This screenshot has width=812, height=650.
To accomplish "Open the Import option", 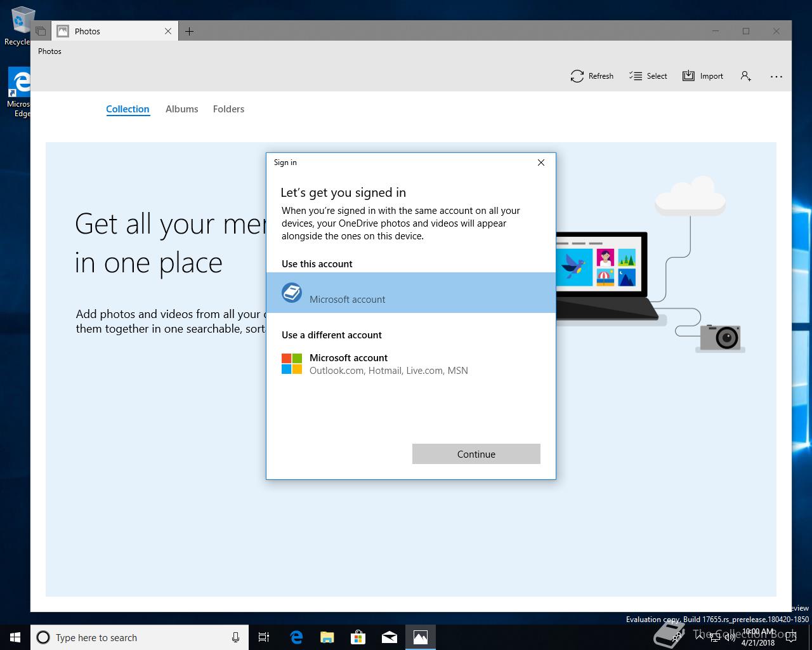I will [x=702, y=76].
